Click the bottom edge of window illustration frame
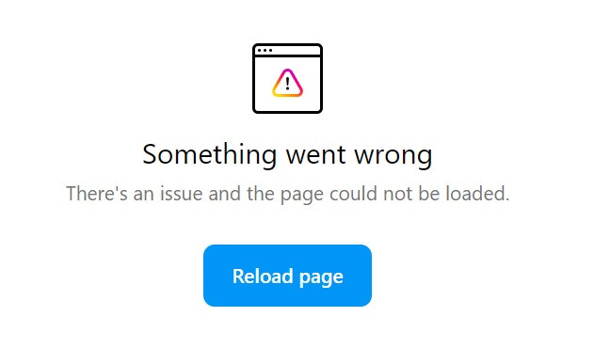Image resolution: width=594 pixels, height=364 pixels. (x=287, y=111)
